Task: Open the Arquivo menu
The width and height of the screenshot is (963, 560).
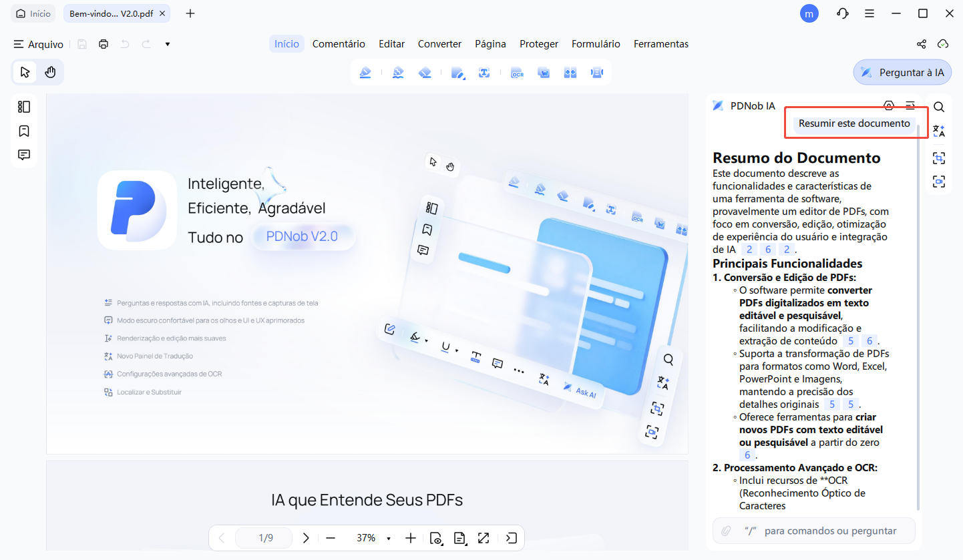Action: click(x=39, y=44)
